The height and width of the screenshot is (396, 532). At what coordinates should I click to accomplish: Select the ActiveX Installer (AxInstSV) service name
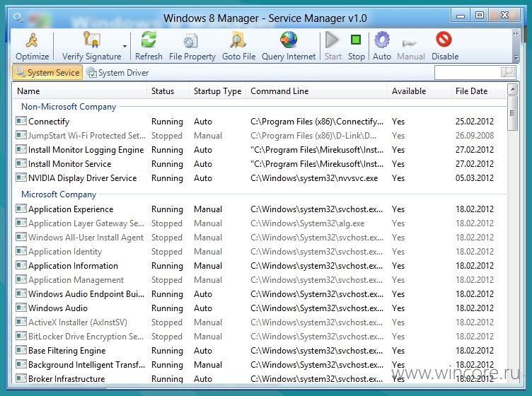78,322
